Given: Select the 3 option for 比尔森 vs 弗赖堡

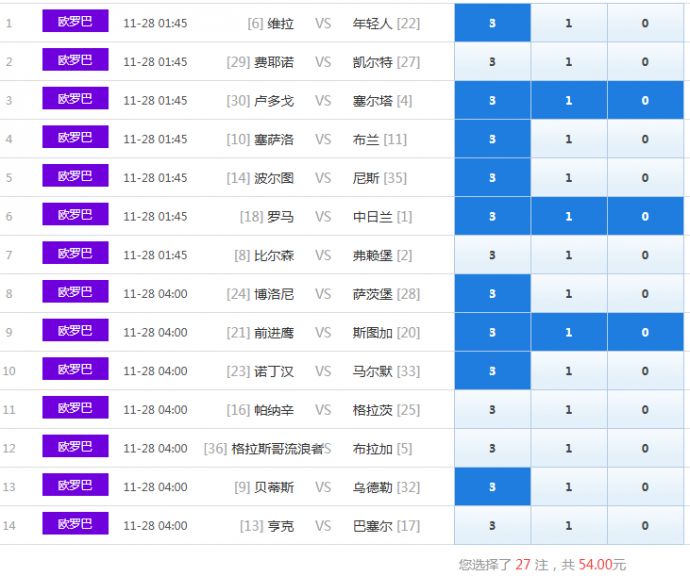Looking at the screenshot, I should (x=492, y=255).
